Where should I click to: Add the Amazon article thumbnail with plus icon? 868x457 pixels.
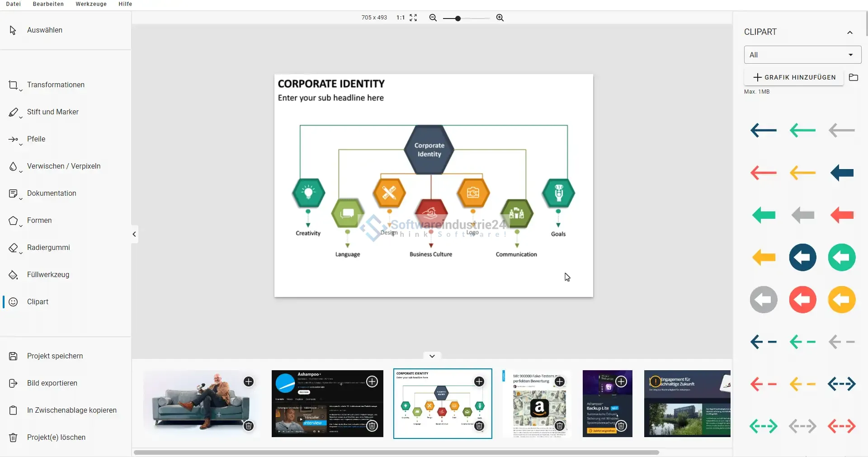tap(560, 382)
